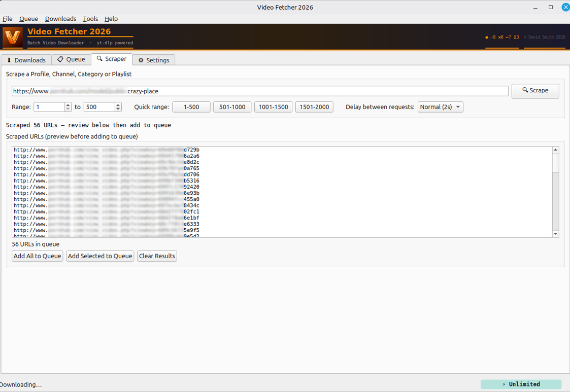Viewport: 570px width, 392px height.
Task: Minimize the Video Fetcher window
Action: pyautogui.click(x=535, y=7)
